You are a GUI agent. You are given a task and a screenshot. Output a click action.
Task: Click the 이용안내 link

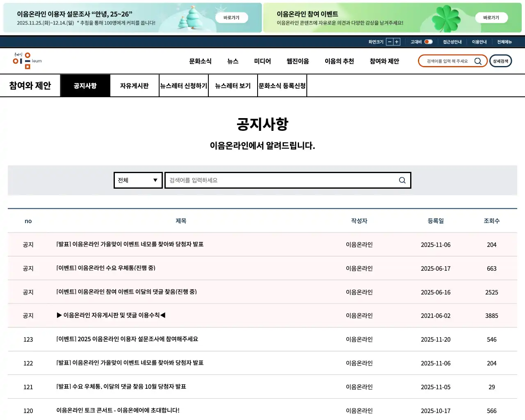pos(480,41)
